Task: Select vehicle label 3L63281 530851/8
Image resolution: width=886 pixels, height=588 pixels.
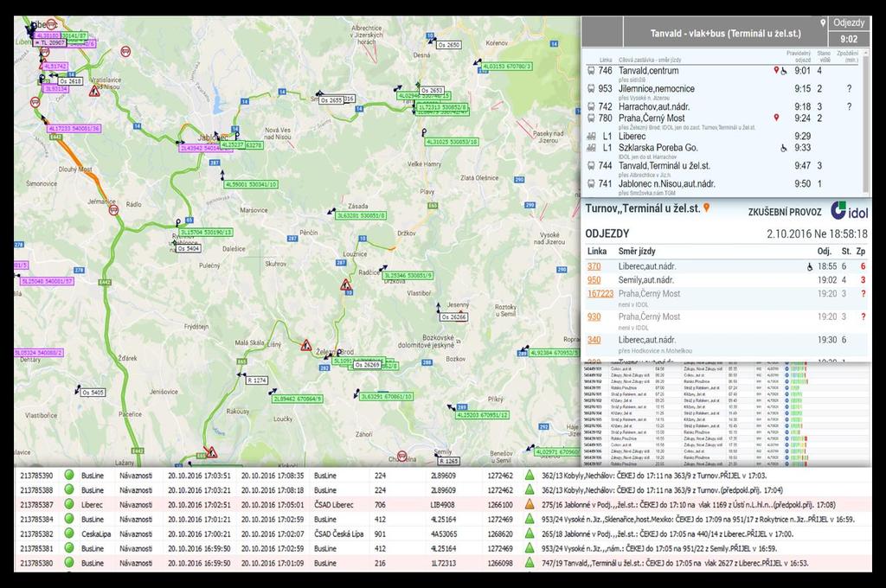Action: tap(361, 215)
